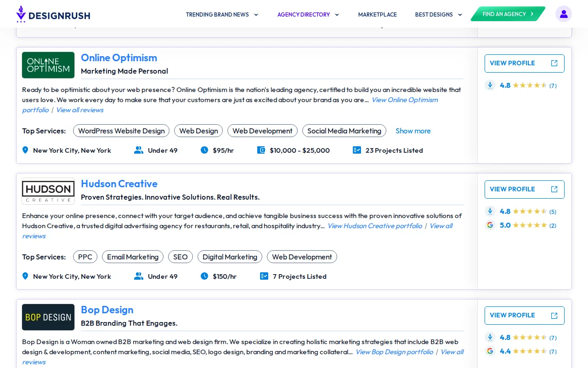The image size is (588, 368).
Task: Click "$10,000 - $25,000" budget text
Action: point(300,150)
